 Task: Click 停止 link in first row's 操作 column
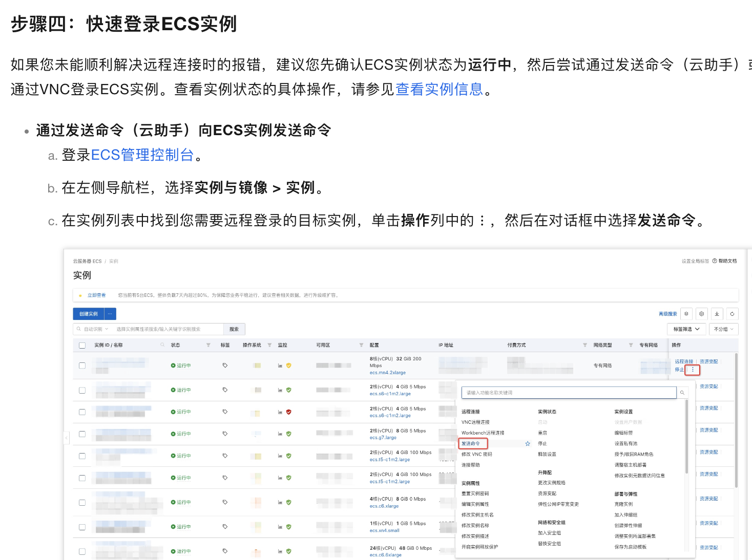[679, 370]
